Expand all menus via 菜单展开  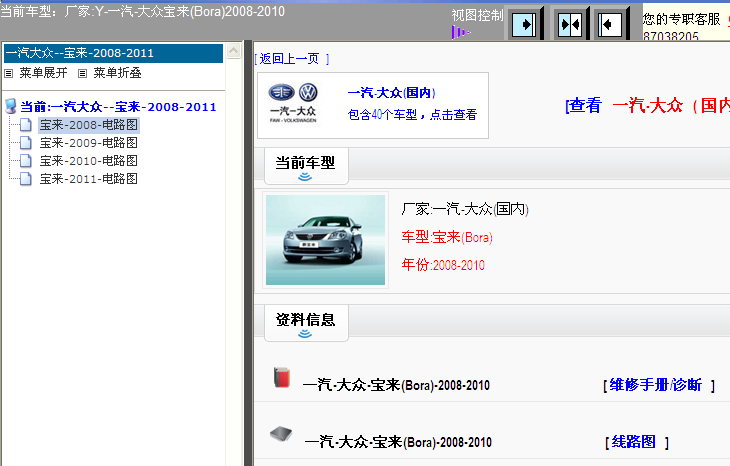43,73
